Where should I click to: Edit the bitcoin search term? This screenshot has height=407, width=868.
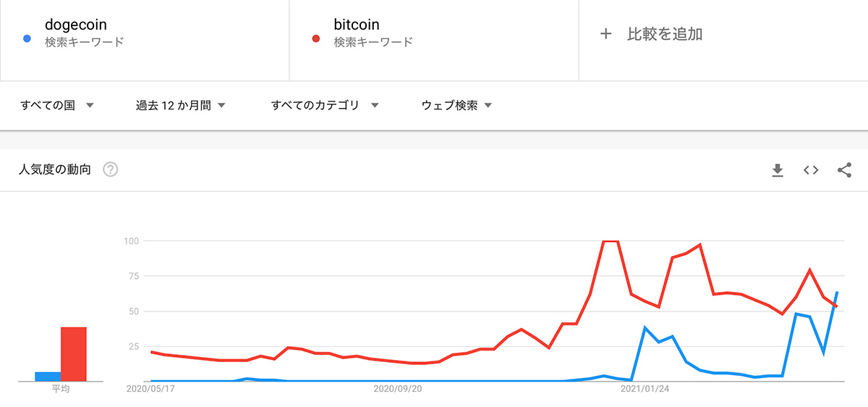(357, 25)
